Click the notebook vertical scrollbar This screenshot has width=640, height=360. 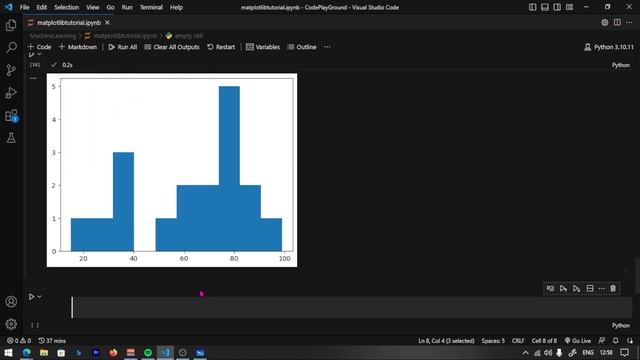tap(637, 275)
